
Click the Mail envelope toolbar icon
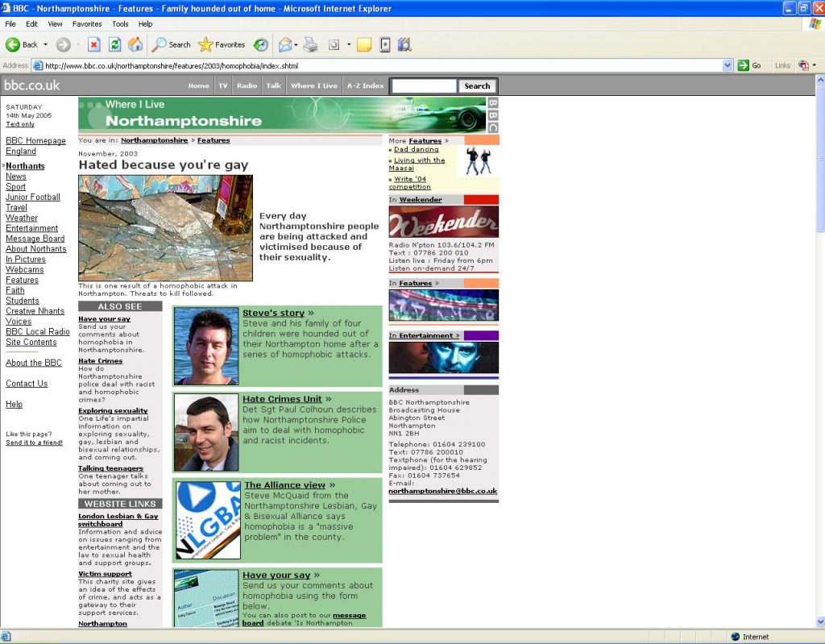[284, 45]
